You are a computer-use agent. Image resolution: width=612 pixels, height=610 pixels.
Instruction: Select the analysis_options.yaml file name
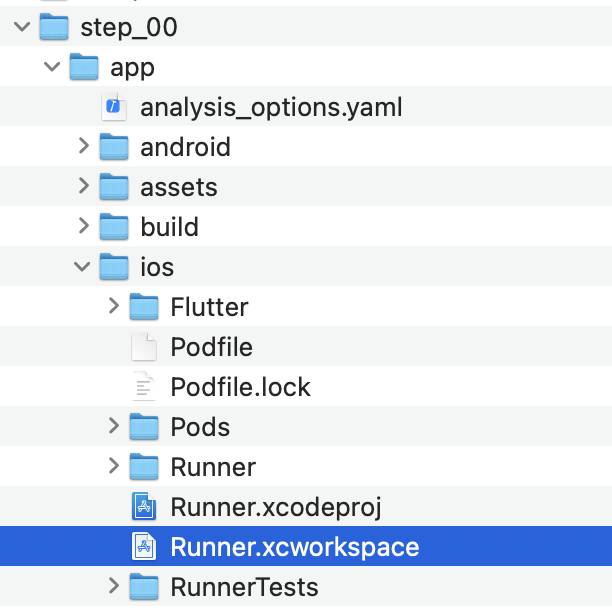click(271, 107)
